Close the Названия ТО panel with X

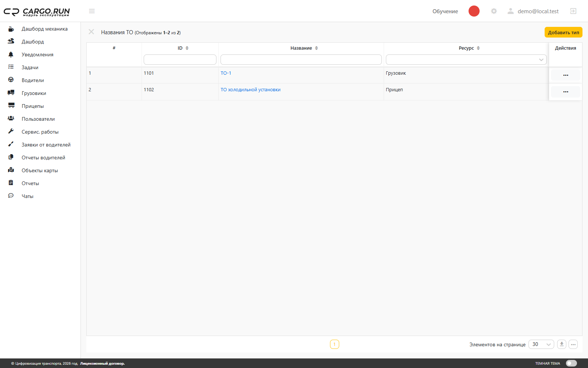92,32
